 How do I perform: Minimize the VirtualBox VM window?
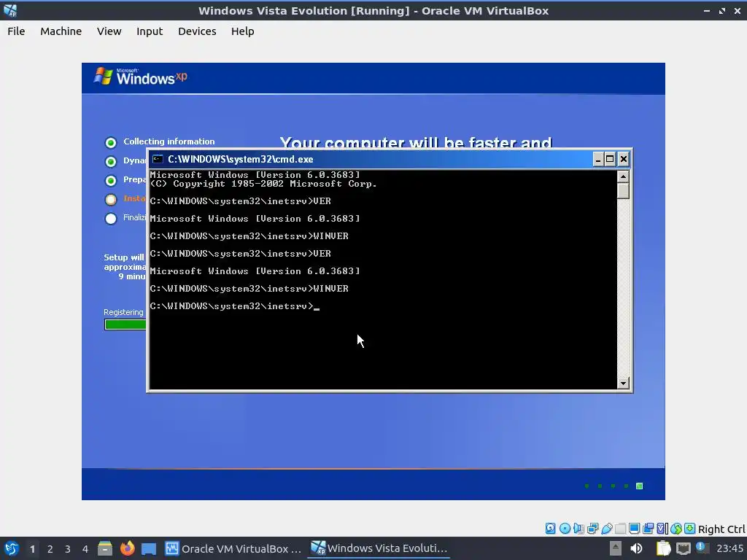pos(706,10)
